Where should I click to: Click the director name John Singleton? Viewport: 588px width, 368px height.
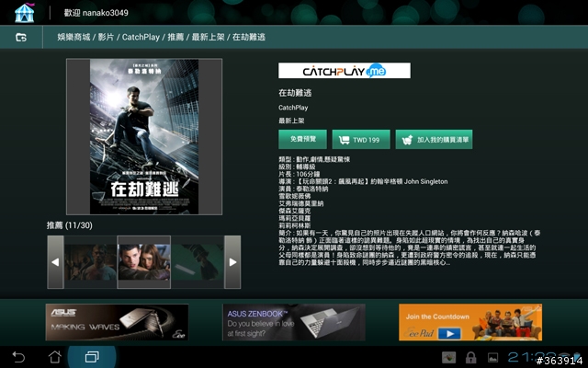coord(426,181)
